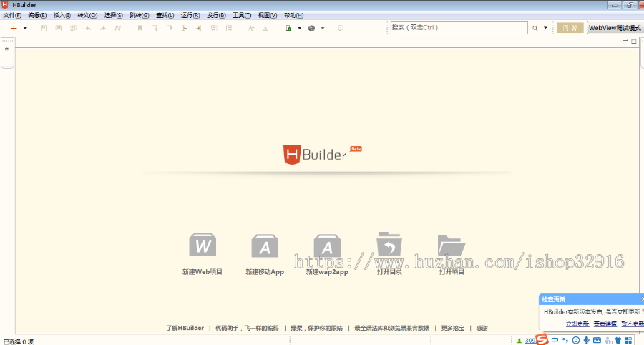Click the 新建wap2app icon
Screen dimensions: 644x345
click(327, 246)
